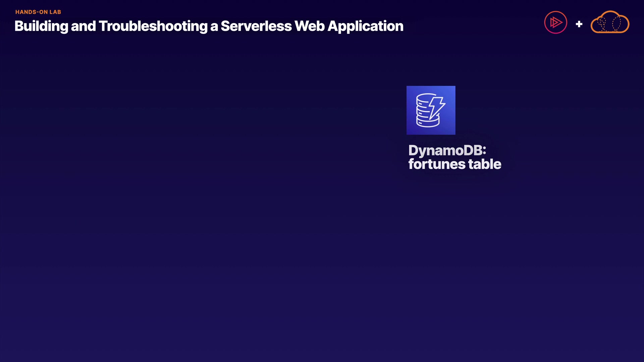Click the orange A Cloud Guru cloud logo
The height and width of the screenshot is (362, 644).
[610, 22]
